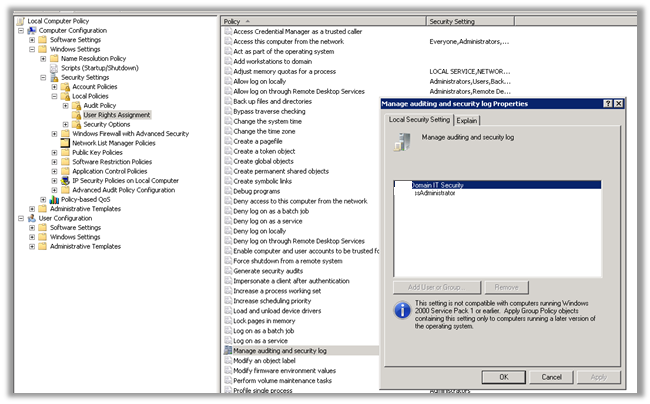
Task: Click the Debug programs policy icon
Action: click(226, 190)
